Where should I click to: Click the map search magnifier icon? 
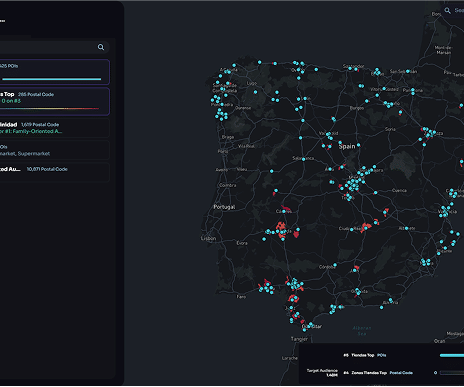pyautogui.click(x=447, y=11)
